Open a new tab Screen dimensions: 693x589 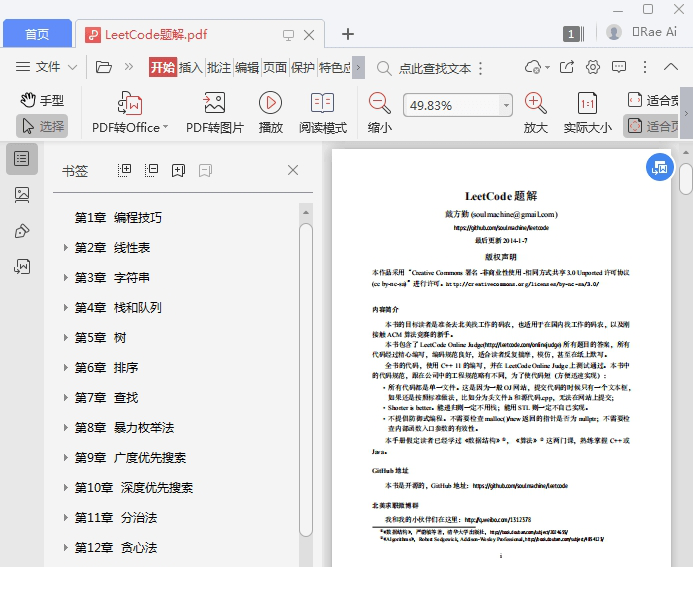[348, 34]
